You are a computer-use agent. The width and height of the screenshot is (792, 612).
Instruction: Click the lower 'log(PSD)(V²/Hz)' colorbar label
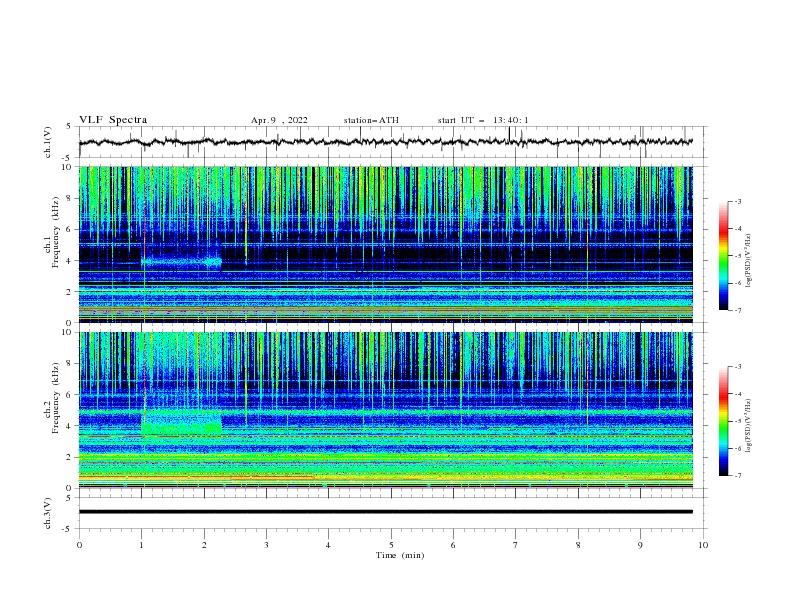[x=749, y=426]
